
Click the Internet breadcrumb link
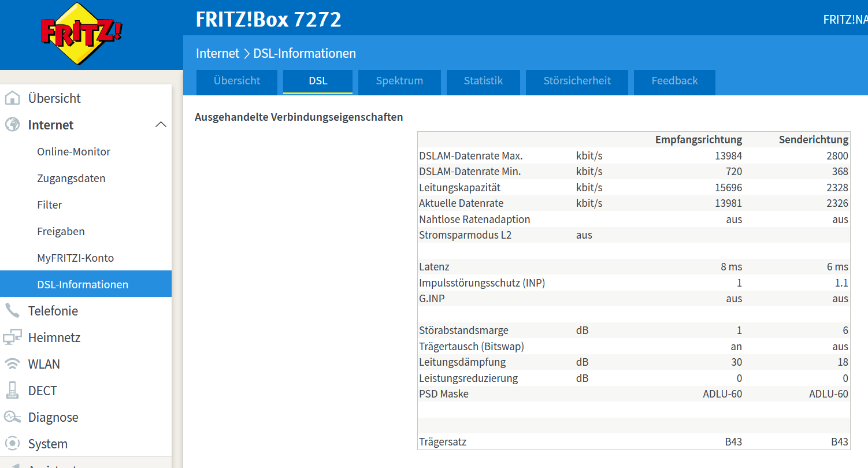[x=217, y=54]
